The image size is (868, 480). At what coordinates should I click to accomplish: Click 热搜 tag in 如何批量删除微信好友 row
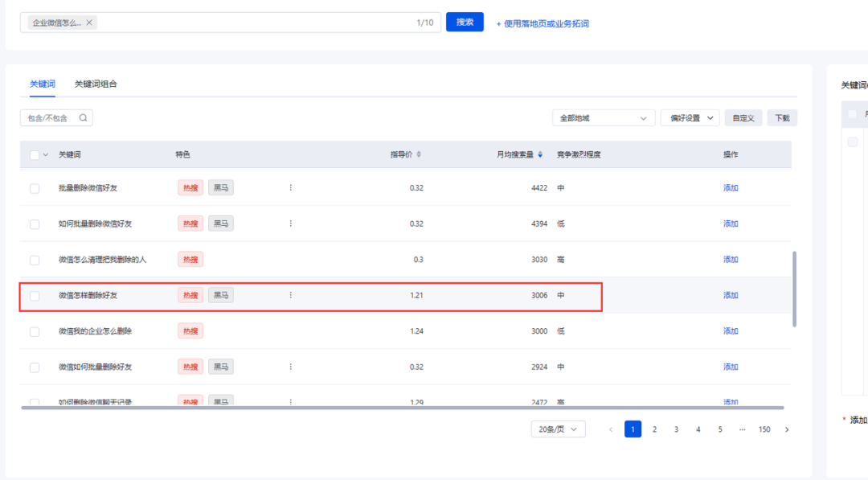[190, 224]
